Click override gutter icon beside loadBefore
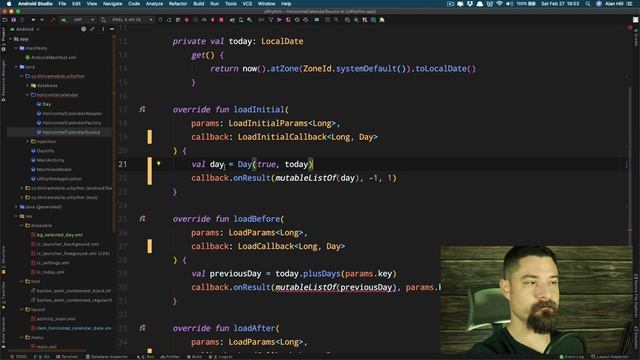The width and height of the screenshot is (640, 360). tap(142, 219)
